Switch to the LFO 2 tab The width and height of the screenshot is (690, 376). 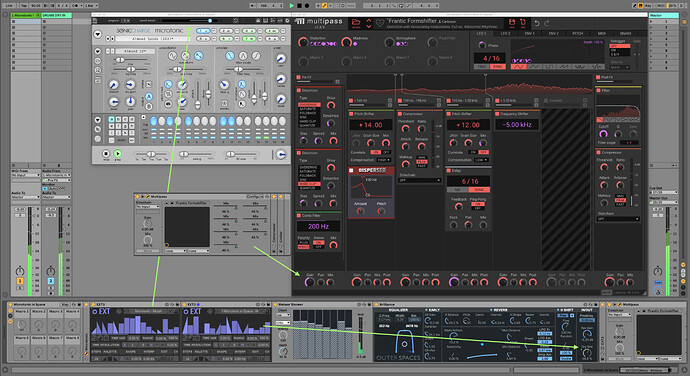click(505, 33)
